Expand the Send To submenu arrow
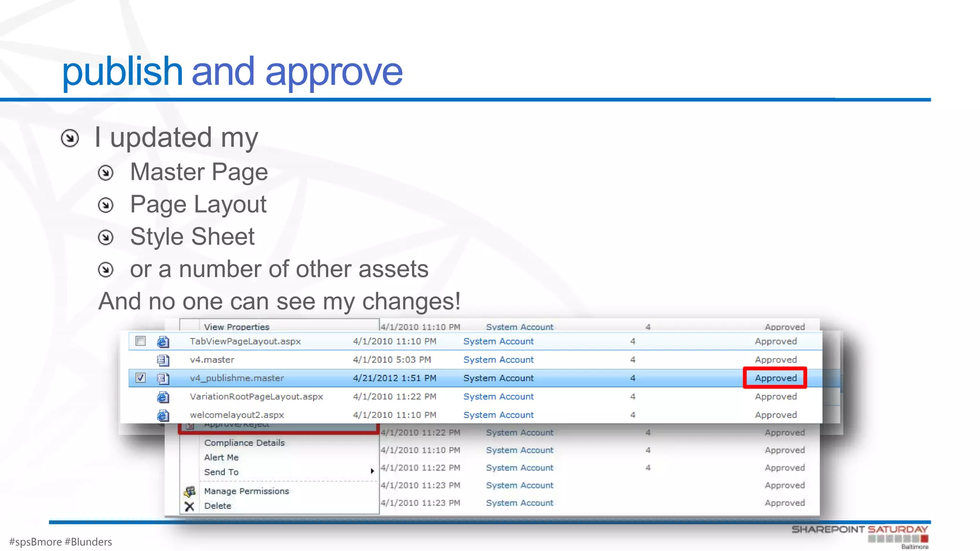This screenshot has height=551, width=980. (372, 472)
